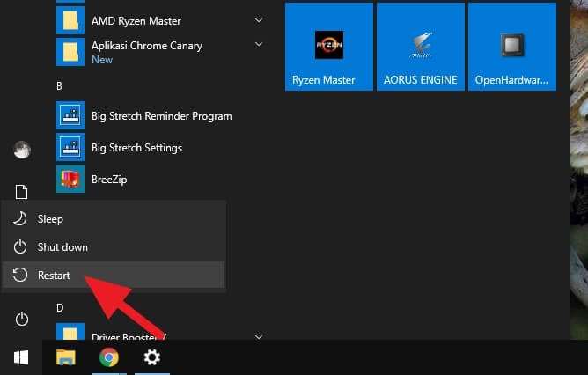
Task: Click the Restart circular arrow icon
Action: pyautogui.click(x=20, y=275)
